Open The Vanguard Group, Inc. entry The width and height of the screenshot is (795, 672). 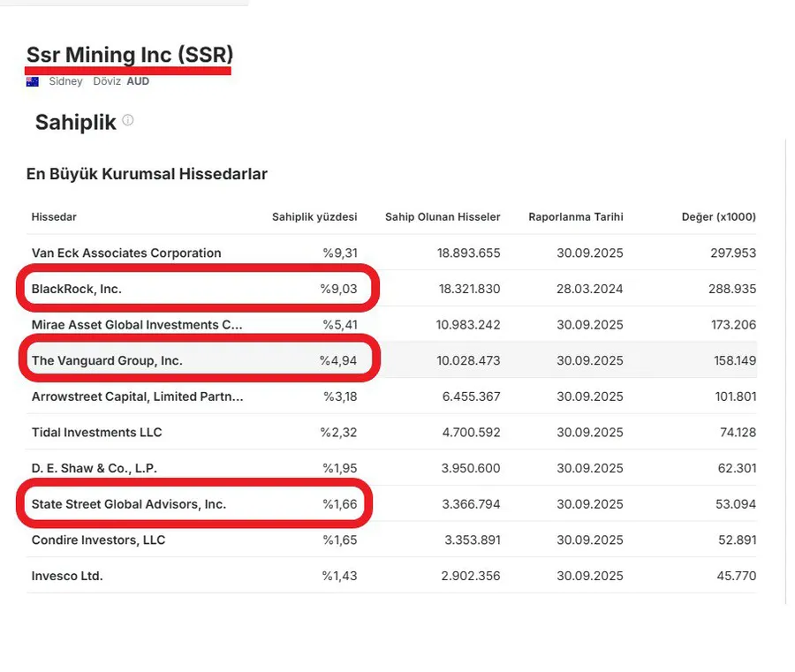click(x=107, y=360)
